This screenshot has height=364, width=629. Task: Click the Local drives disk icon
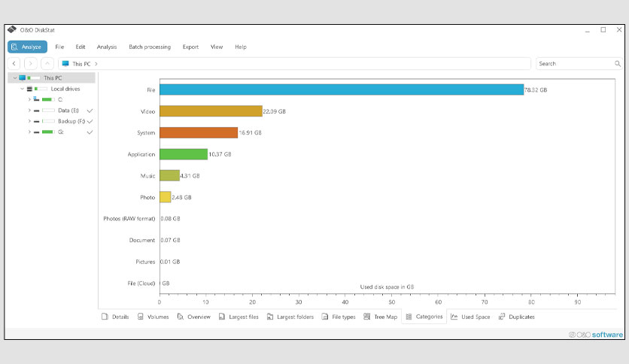click(29, 89)
